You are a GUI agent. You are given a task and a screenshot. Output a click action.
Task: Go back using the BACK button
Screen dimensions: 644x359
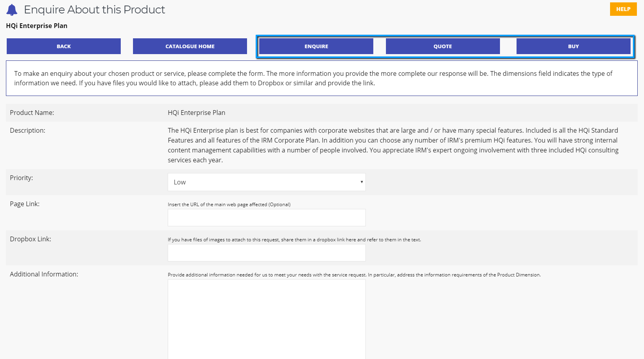(64, 46)
